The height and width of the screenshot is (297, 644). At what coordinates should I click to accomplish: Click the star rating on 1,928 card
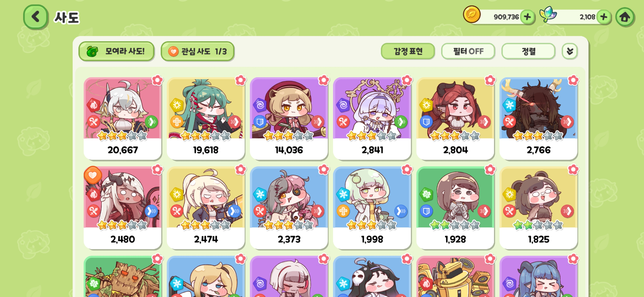[455, 225]
